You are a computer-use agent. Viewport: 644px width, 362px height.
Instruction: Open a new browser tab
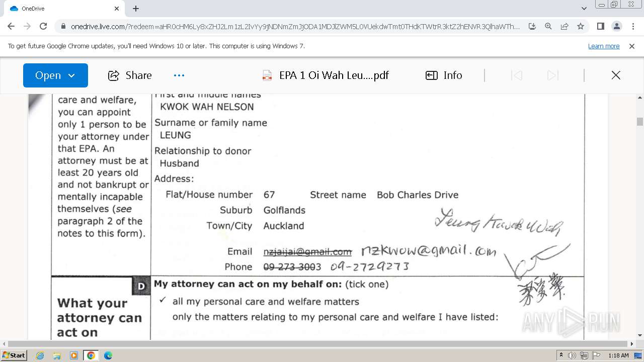(x=136, y=9)
